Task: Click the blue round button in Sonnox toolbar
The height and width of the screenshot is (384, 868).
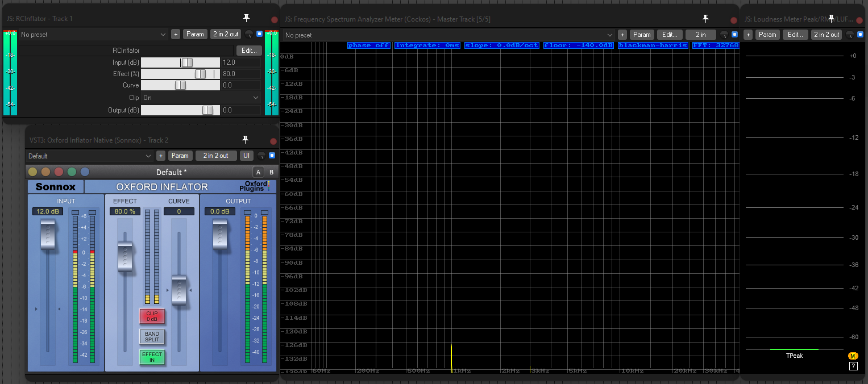Action: [85, 172]
